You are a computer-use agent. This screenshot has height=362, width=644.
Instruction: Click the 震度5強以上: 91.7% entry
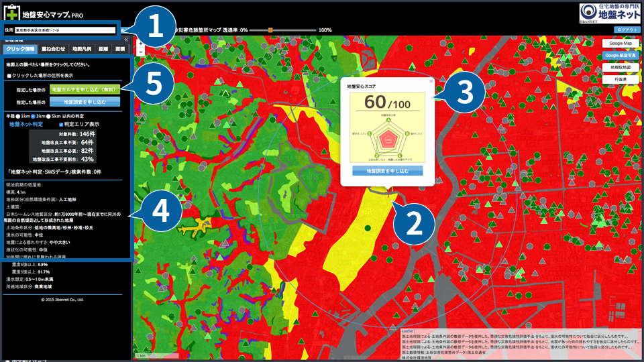point(31,272)
